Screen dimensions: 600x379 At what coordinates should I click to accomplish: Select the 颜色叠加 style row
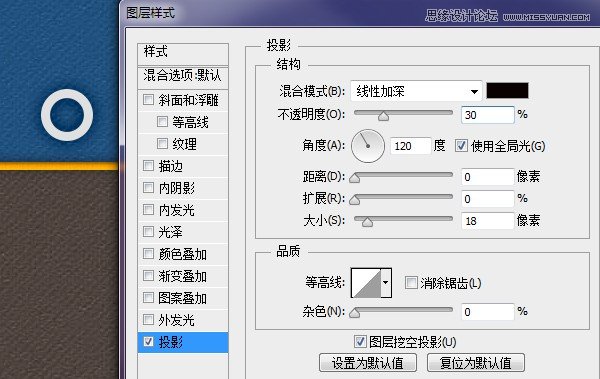[183, 254]
